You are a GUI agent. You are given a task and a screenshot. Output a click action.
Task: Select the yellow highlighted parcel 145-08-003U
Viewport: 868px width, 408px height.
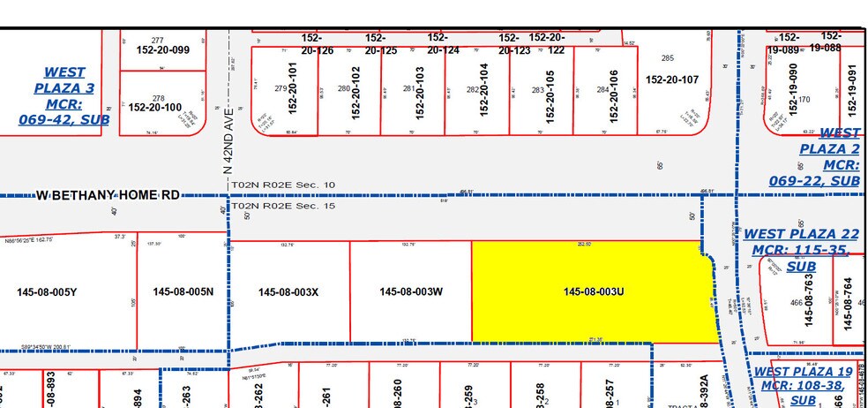pos(593,291)
